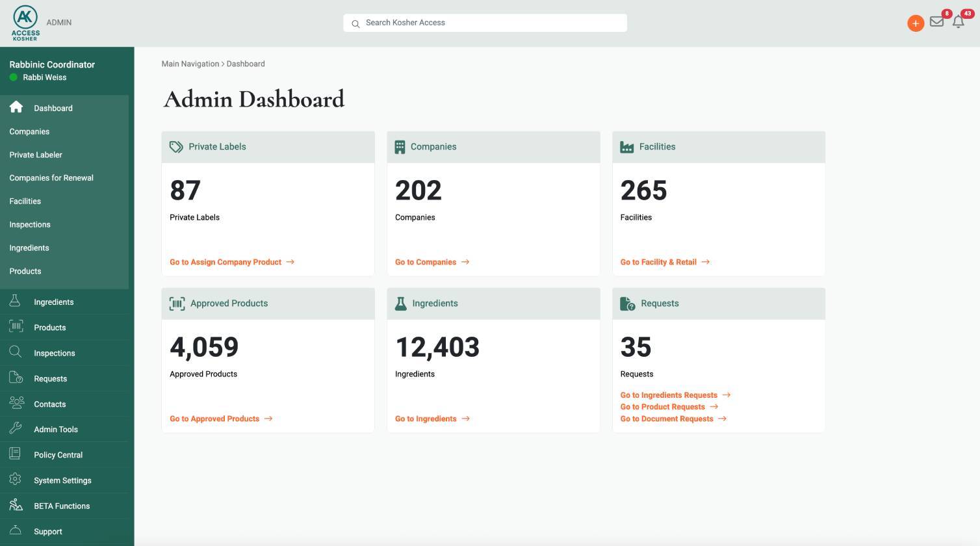
Task: Open Policy Central from the sidebar
Action: [58, 454]
